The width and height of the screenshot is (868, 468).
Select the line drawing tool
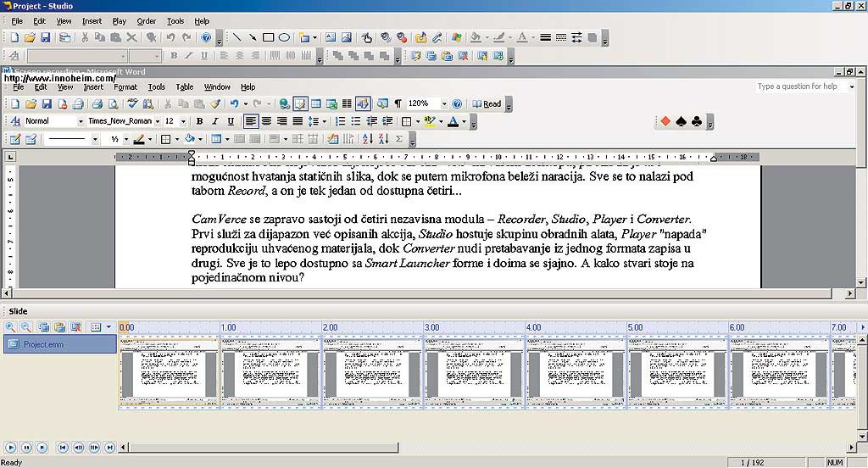point(237,37)
